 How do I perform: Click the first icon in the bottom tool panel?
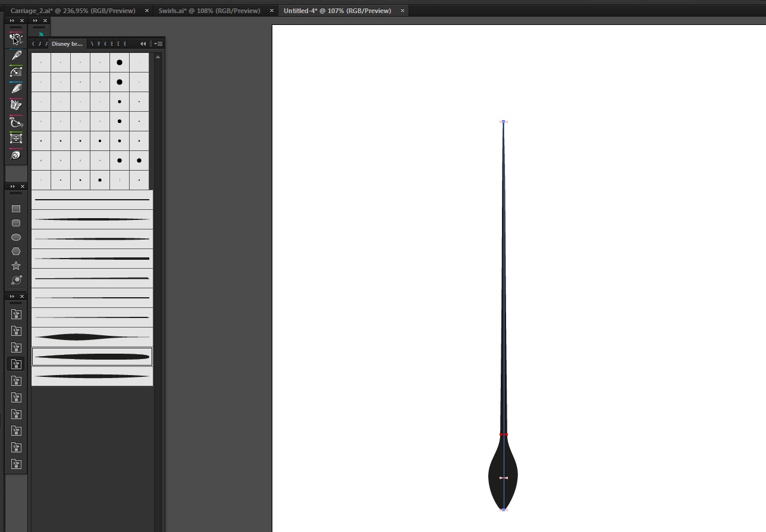tap(16, 314)
